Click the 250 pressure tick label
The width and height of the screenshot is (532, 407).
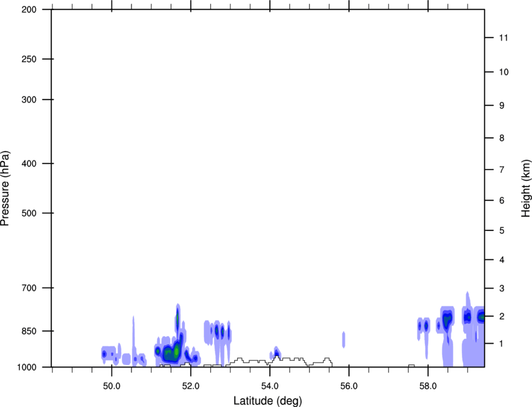(x=29, y=59)
